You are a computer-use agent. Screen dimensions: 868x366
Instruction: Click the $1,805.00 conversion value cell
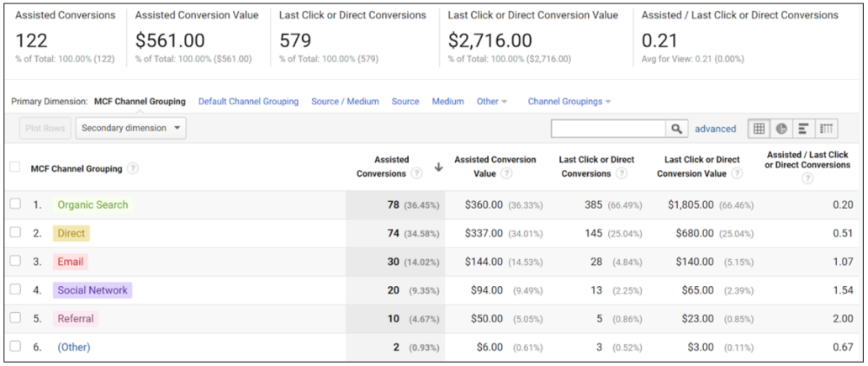(691, 204)
